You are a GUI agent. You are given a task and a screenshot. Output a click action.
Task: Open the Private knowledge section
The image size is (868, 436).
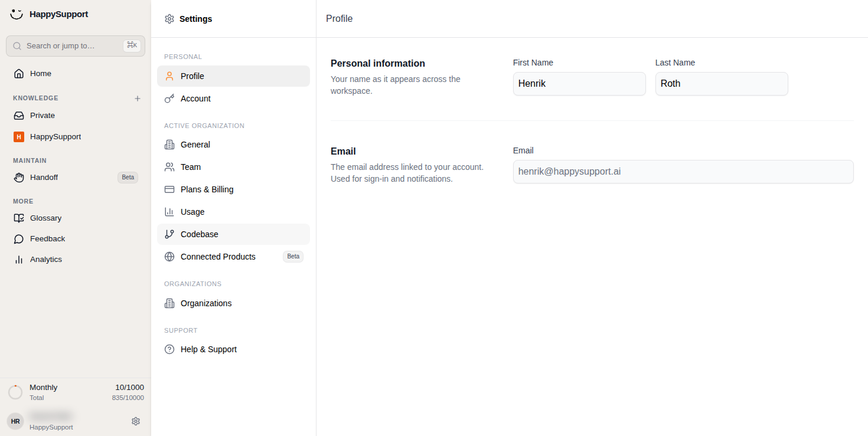(76, 116)
